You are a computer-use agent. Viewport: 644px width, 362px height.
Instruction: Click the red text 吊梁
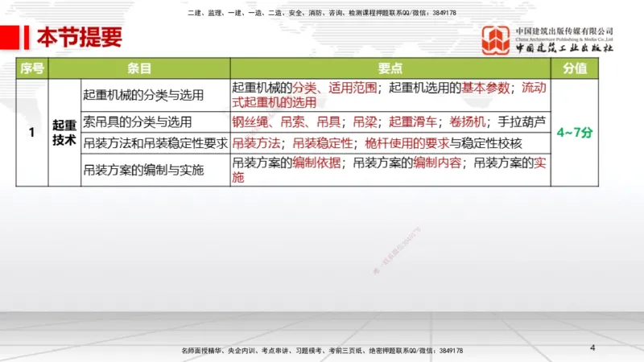click(365, 122)
